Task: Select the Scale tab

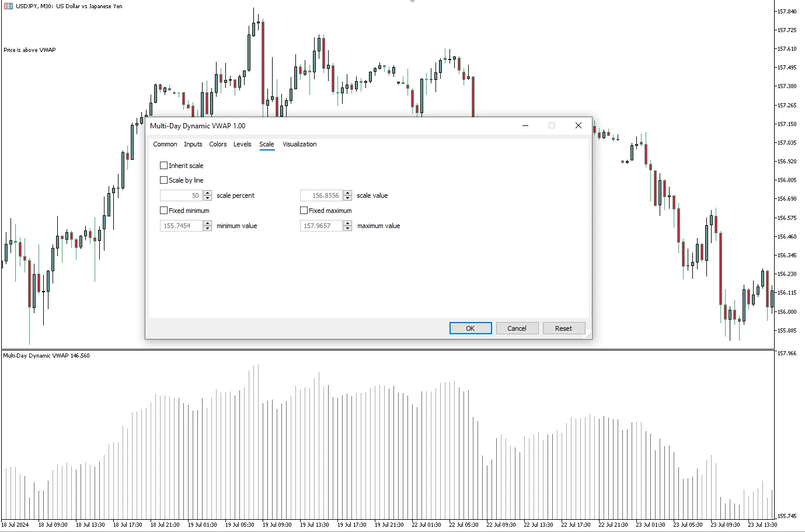Action: tap(267, 144)
